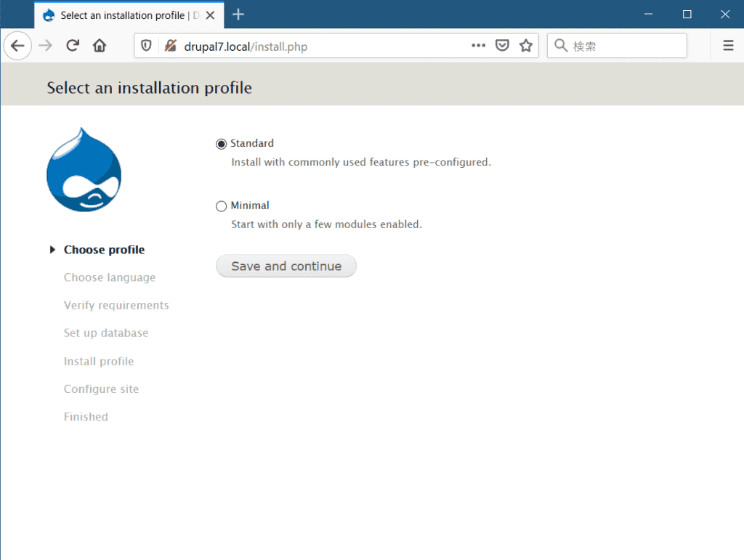Open the browser home page icon
The height and width of the screenshot is (560, 744).
pyautogui.click(x=99, y=46)
